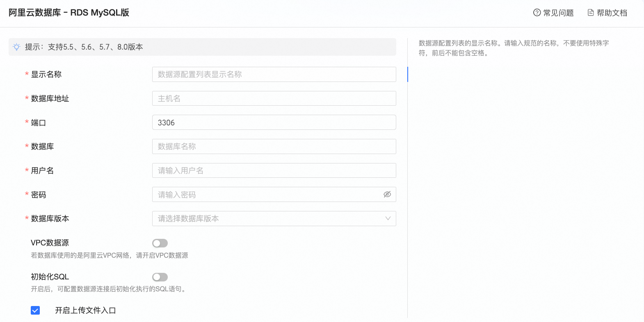The width and height of the screenshot is (644, 322).
Task: Click the document icon beside 帮助文档
Action: (591, 13)
